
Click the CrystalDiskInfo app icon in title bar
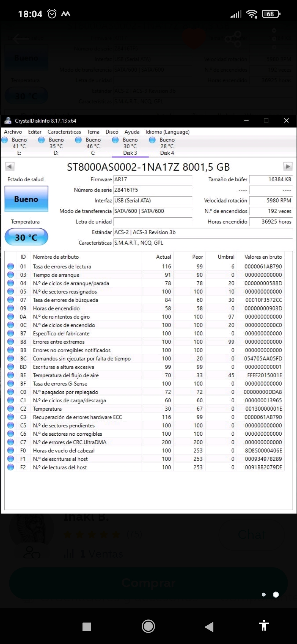click(x=8, y=121)
